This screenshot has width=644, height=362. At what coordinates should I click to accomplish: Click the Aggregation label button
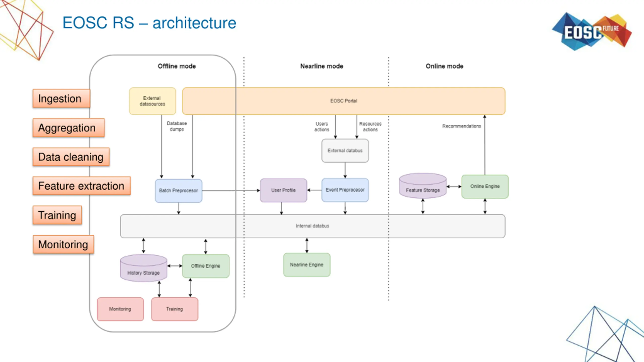[68, 128]
